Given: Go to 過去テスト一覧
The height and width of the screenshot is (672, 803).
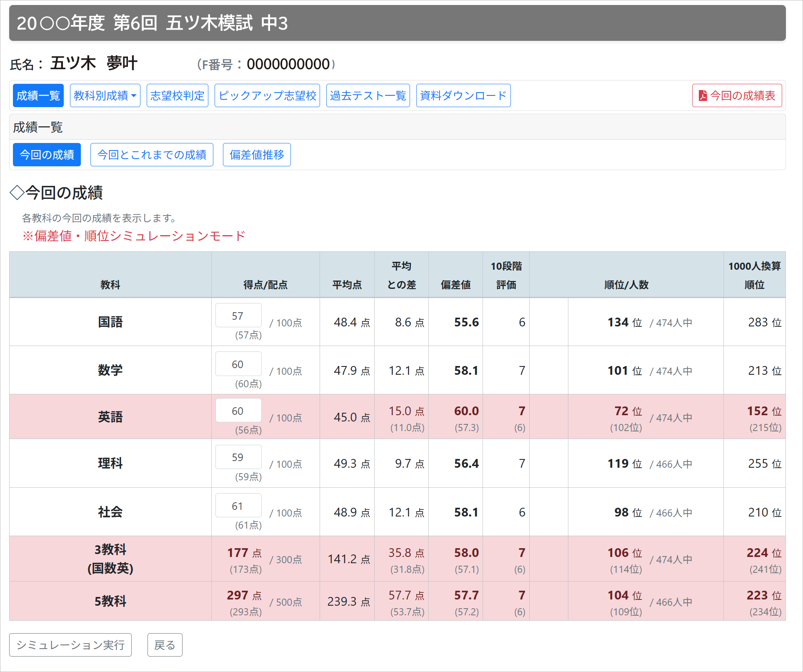Looking at the screenshot, I should tap(368, 96).
